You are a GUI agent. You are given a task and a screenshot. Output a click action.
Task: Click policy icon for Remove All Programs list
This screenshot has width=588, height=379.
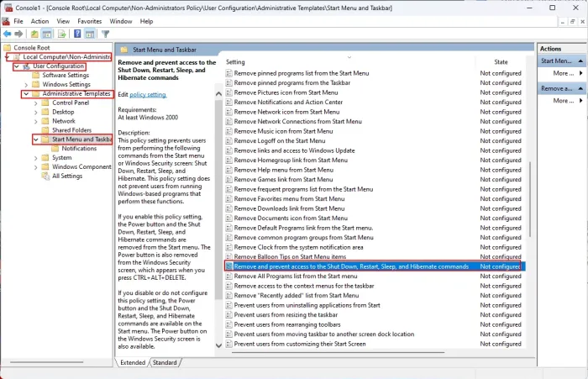(228, 276)
